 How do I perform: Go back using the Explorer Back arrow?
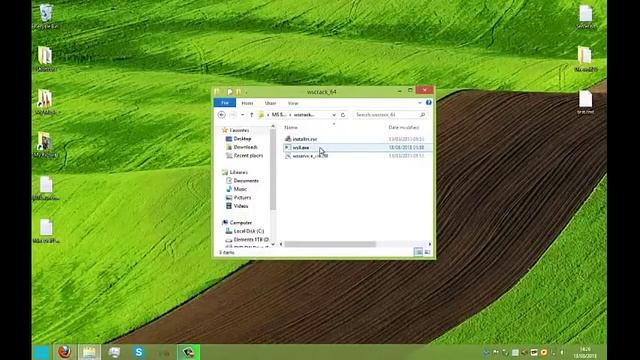[222, 115]
